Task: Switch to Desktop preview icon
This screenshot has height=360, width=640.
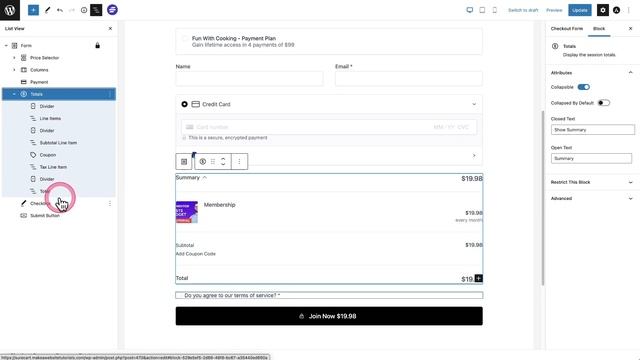Action: (469, 10)
